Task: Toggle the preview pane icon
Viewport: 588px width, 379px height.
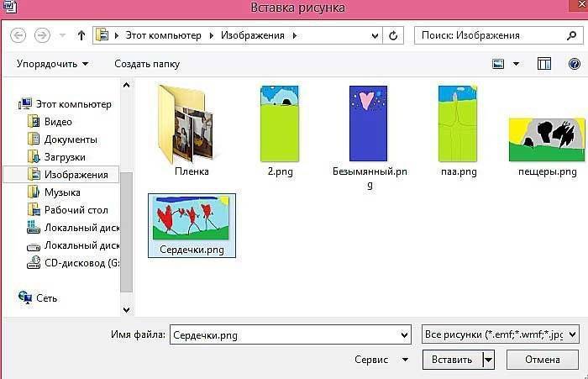Action: point(543,64)
